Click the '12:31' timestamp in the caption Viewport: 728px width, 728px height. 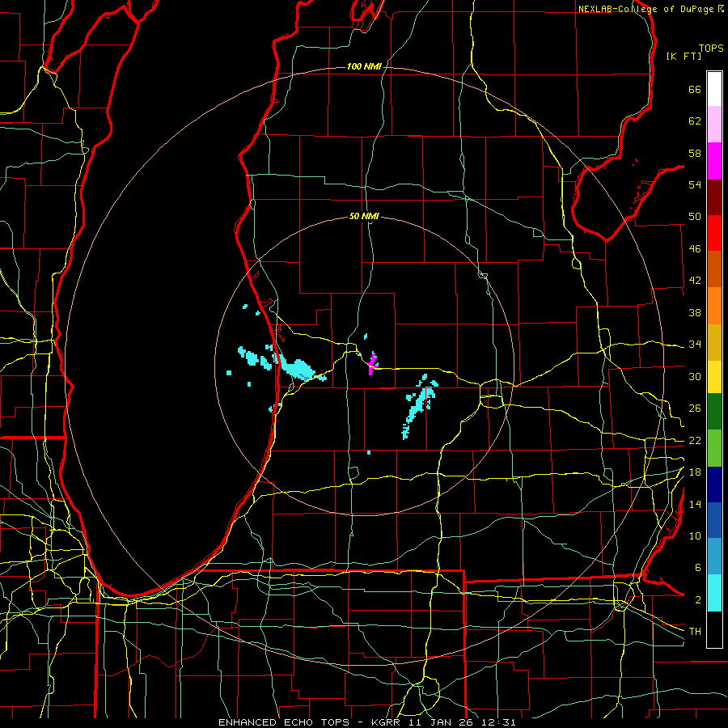point(499,722)
